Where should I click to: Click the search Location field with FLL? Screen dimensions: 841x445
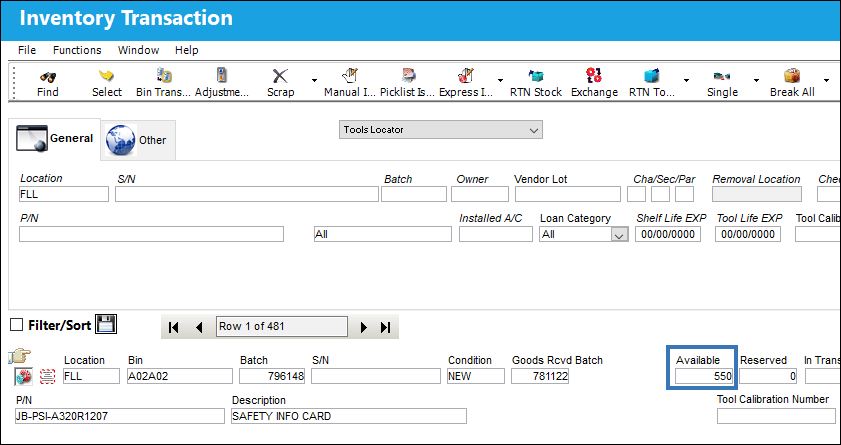[64, 194]
